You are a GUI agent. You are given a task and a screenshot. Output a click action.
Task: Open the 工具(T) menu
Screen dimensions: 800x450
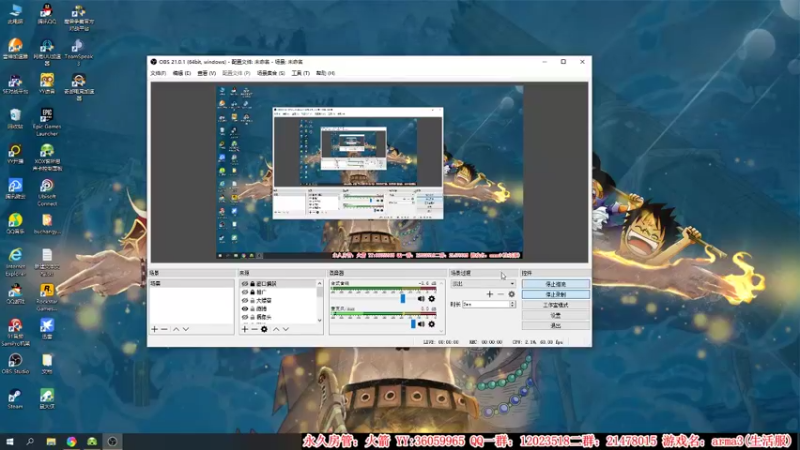click(x=301, y=73)
